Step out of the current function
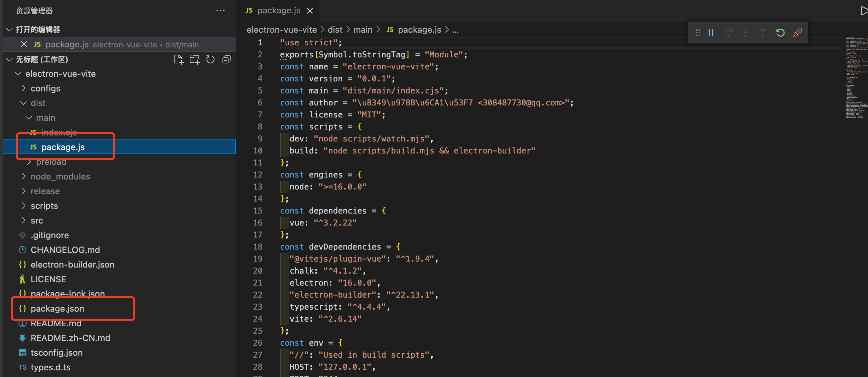 [763, 32]
